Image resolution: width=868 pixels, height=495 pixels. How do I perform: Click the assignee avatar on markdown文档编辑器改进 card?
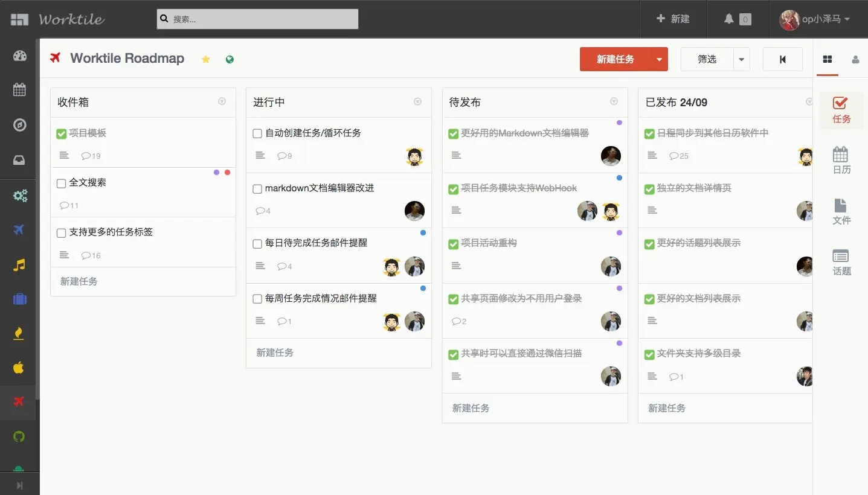[414, 211]
